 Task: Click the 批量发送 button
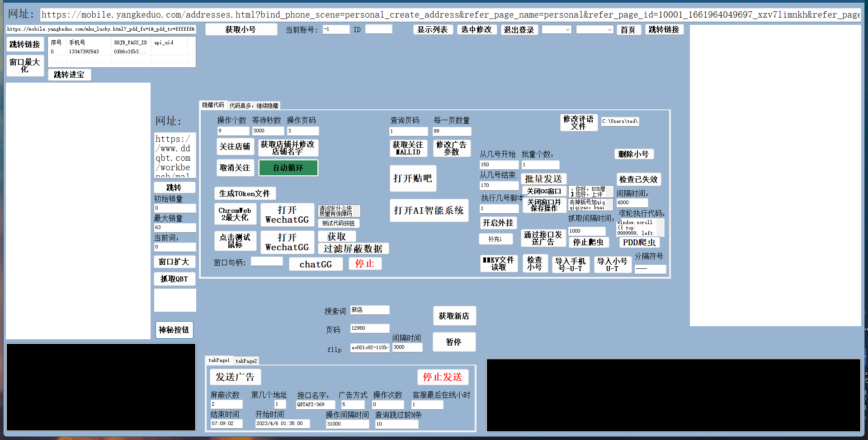pos(543,179)
